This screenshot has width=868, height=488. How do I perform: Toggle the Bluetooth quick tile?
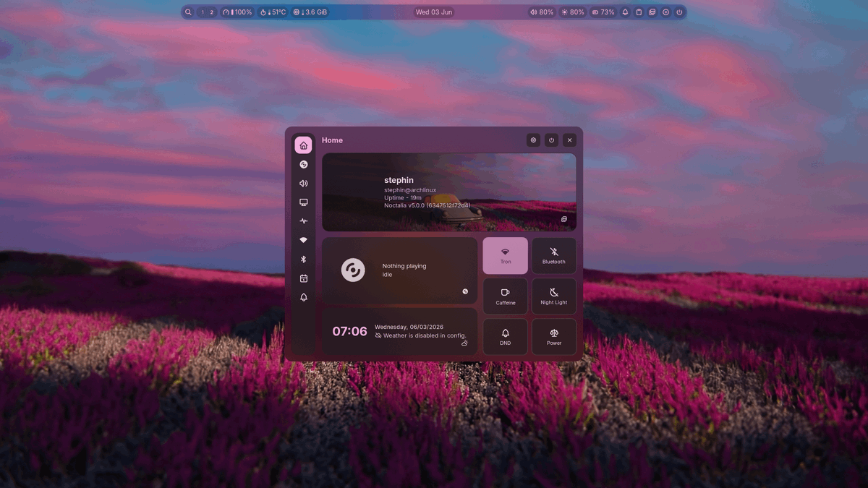point(554,256)
